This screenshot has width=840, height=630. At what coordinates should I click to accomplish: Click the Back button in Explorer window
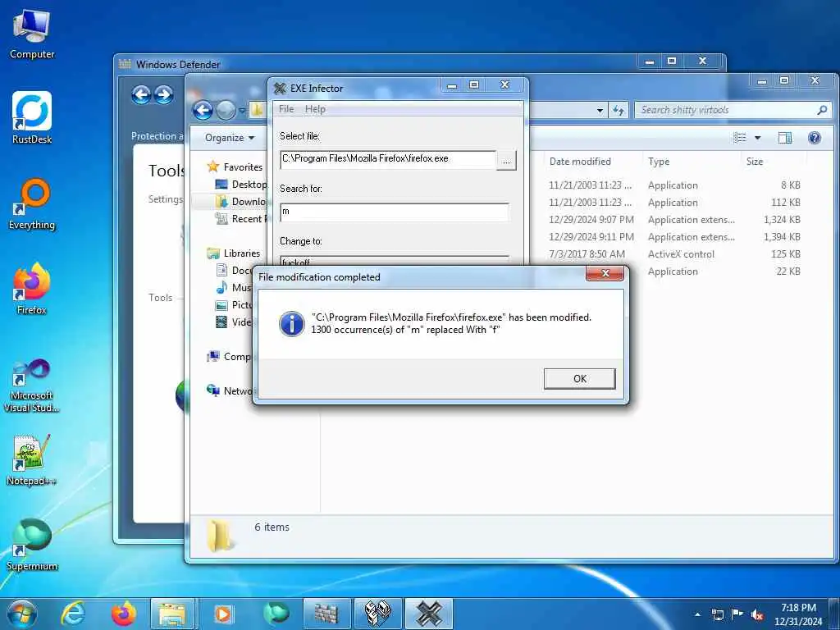click(203, 111)
